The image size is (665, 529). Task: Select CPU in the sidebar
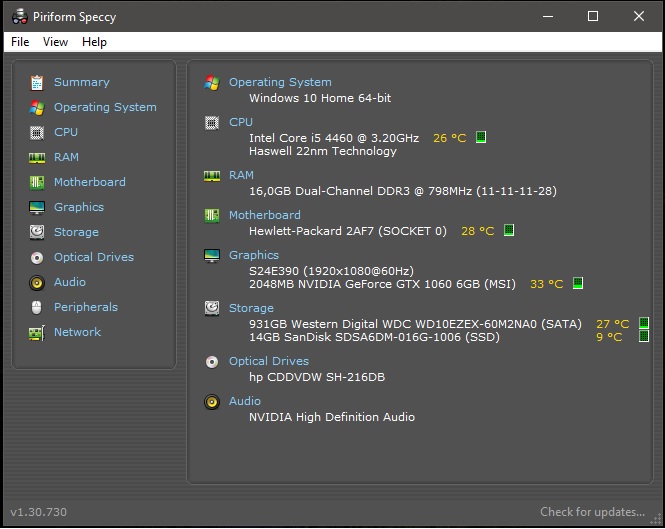pos(66,132)
